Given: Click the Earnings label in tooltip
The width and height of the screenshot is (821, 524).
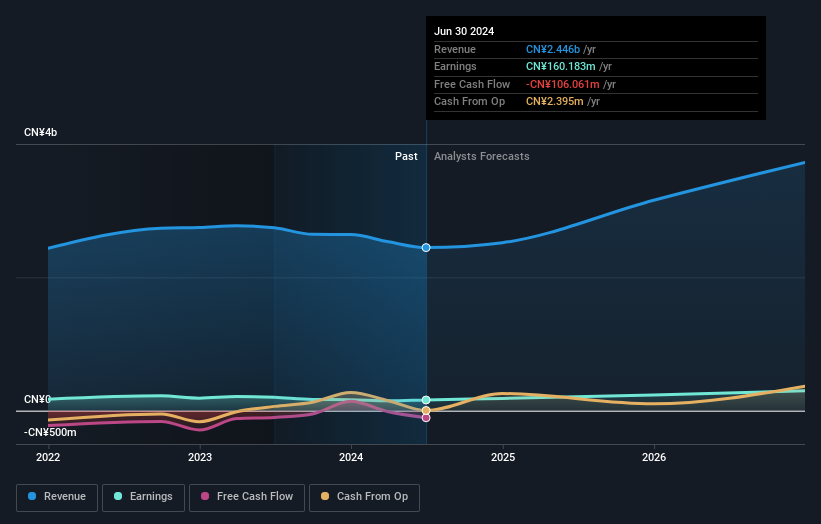Looking at the screenshot, I should pyautogui.click(x=456, y=66).
